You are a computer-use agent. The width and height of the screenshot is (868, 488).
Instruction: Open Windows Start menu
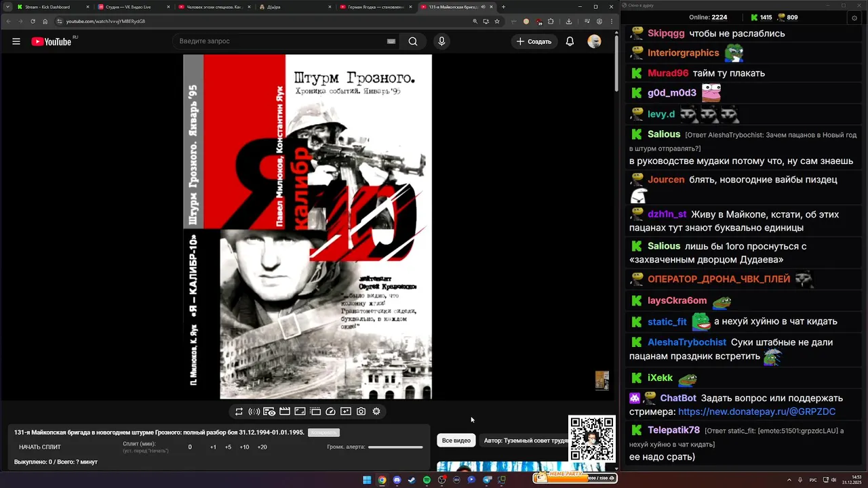367,480
